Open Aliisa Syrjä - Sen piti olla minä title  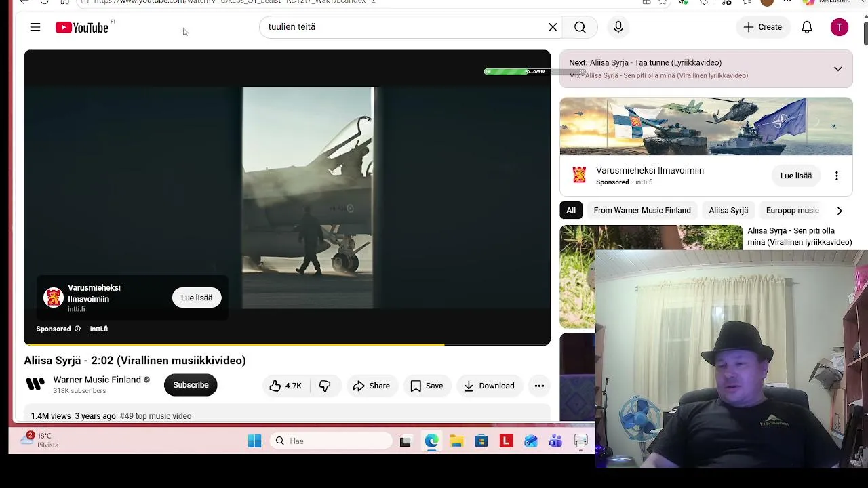[800, 237]
